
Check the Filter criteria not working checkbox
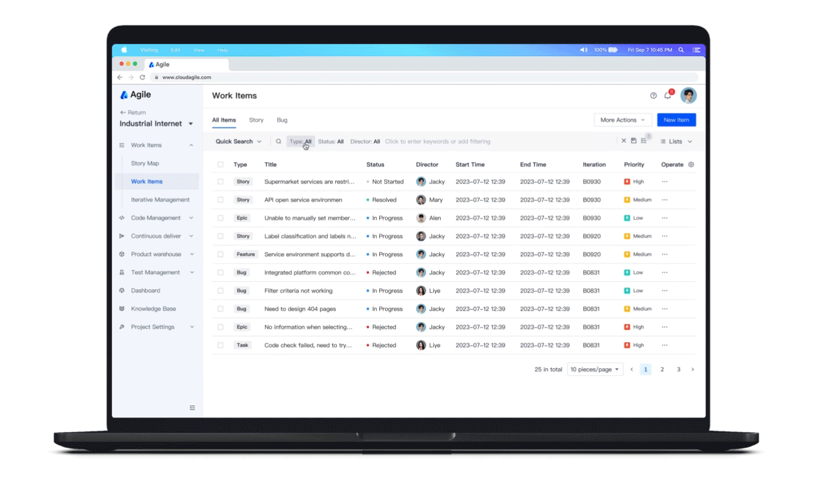click(221, 291)
